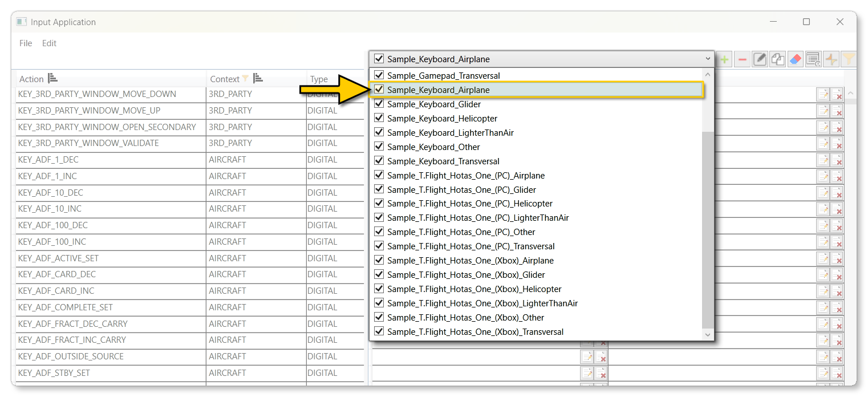Open the profile edit pencil tool
This screenshot has width=868, height=397.
[760, 59]
